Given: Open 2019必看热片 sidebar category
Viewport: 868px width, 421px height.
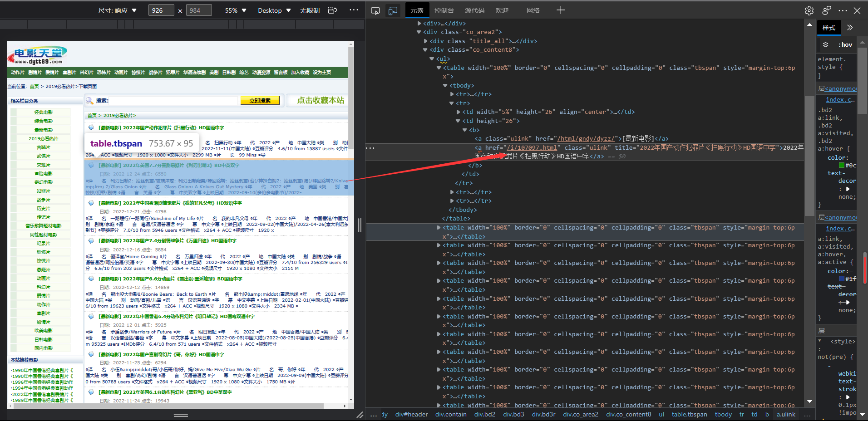Looking at the screenshot, I should click(x=44, y=138).
